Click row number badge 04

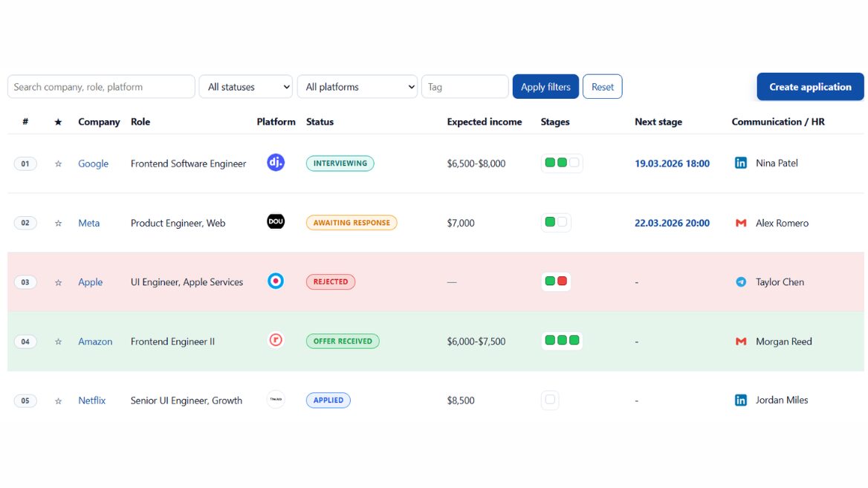pos(25,342)
